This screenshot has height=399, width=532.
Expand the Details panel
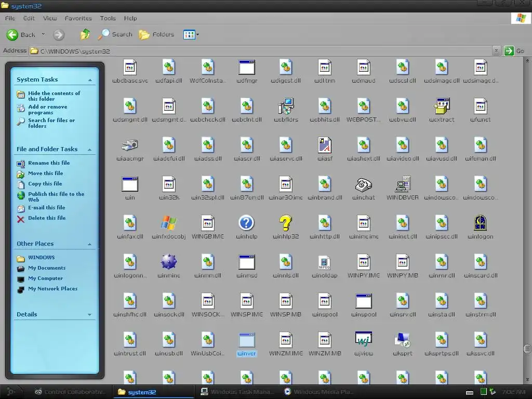[x=89, y=315]
